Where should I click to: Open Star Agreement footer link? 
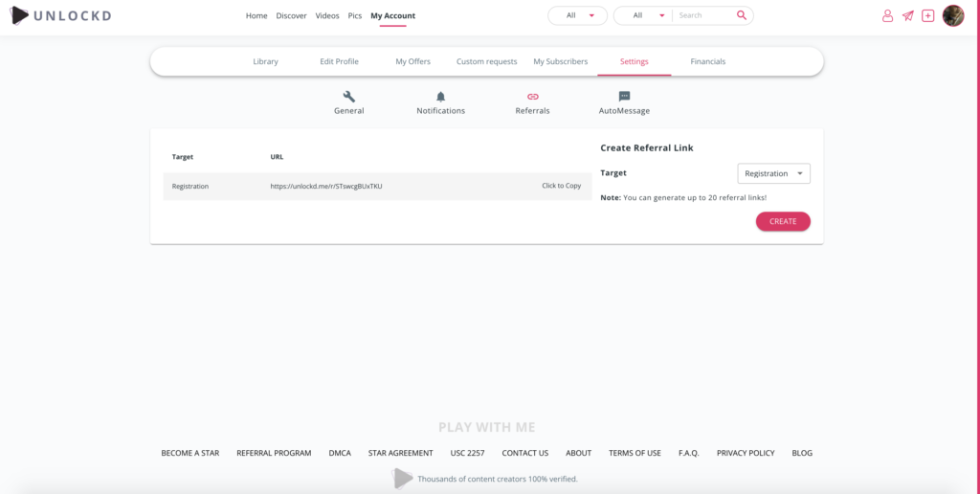pyautogui.click(x=401, y=453)
